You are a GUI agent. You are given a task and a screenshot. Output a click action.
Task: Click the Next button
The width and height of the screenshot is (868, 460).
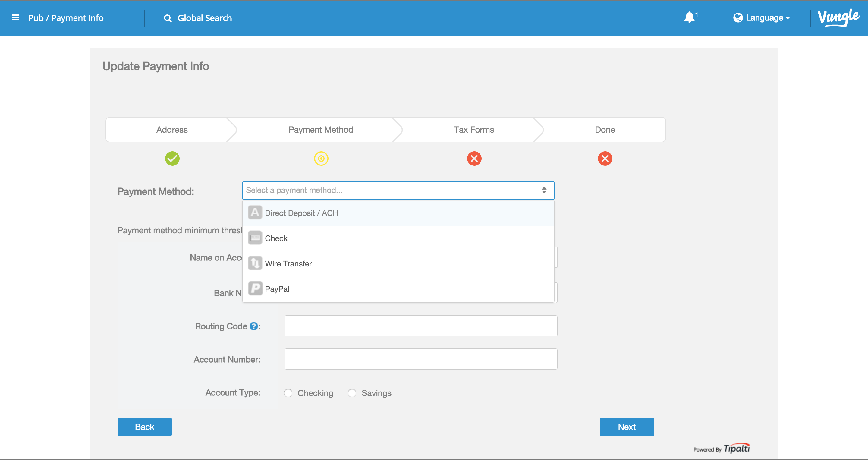tap(627, 427)
